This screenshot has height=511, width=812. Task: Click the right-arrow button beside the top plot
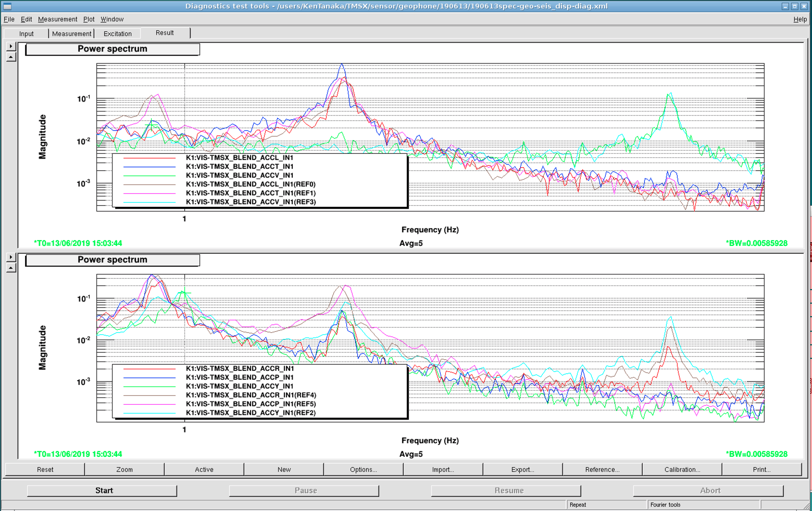11,46
